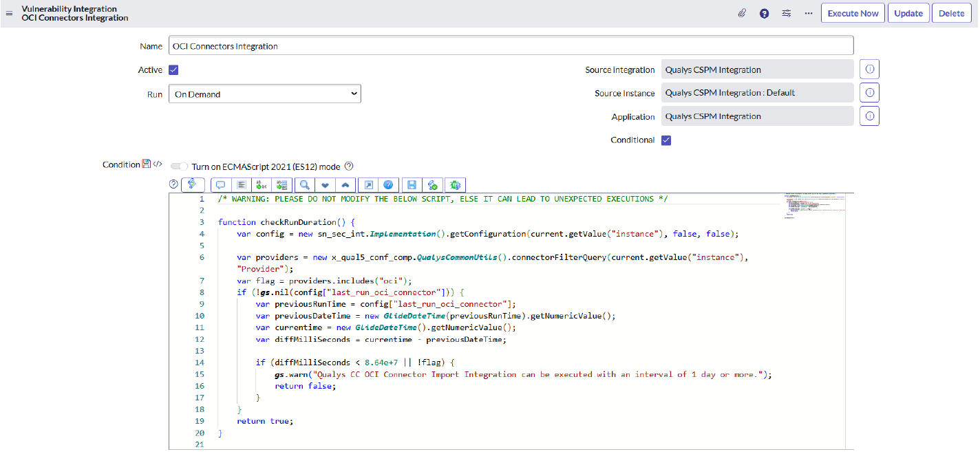This screenshot has height=454, width=980.
Task: Open the personalize form sliders icon
Action: [x=786, y=13]
